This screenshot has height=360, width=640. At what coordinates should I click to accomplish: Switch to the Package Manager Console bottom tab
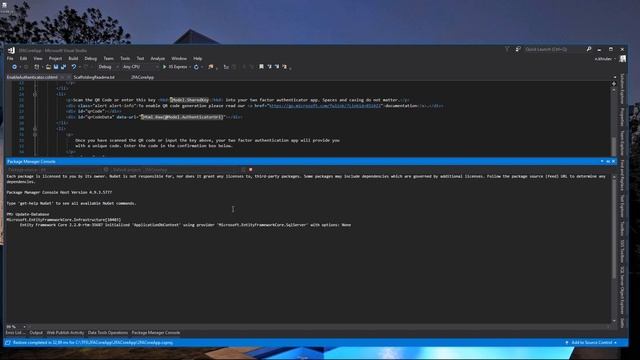(x=156, y=333)
